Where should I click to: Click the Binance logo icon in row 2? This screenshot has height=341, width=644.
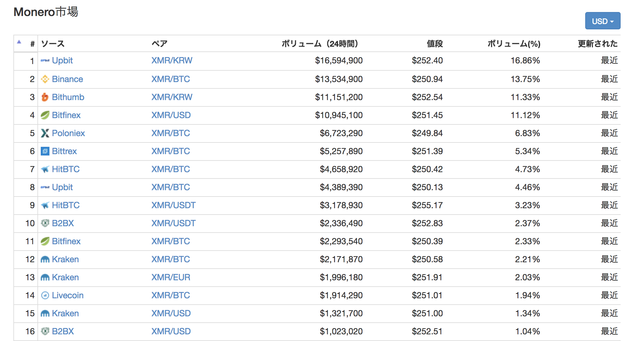click(45, 79)
